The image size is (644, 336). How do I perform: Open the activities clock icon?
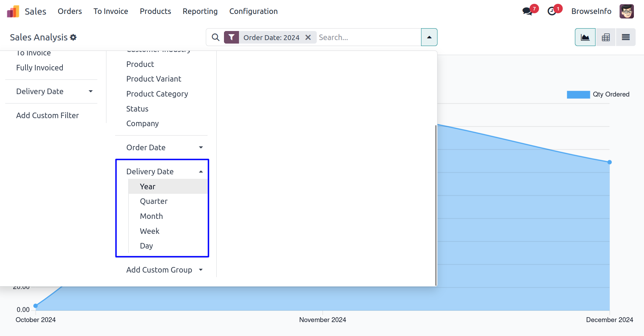pyautogui.click(x=552, y=11)
